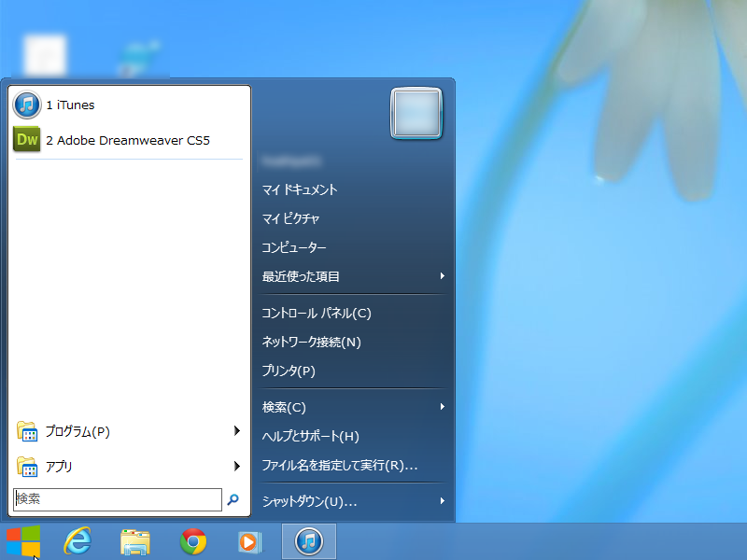Image resolution: width=747 pixels, height=560 pixels.
Task: Open マイ ピクチャ
Action: click(290, 218)
